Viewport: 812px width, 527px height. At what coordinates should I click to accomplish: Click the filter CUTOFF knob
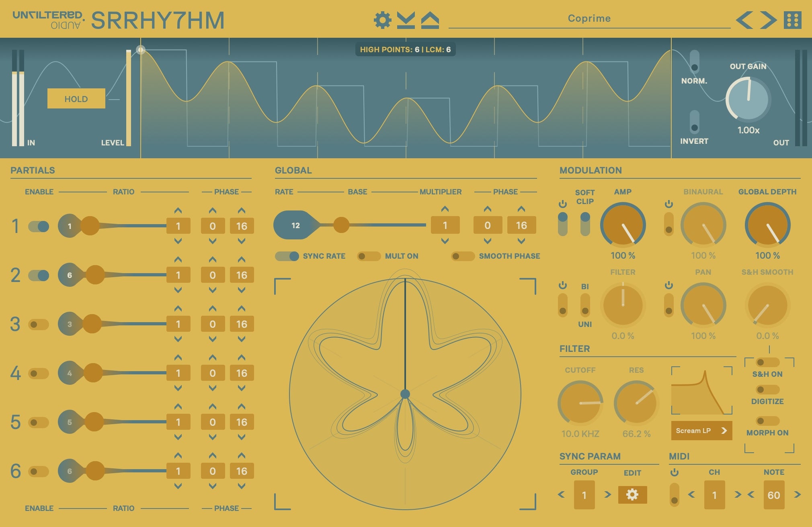click(580, 403)
